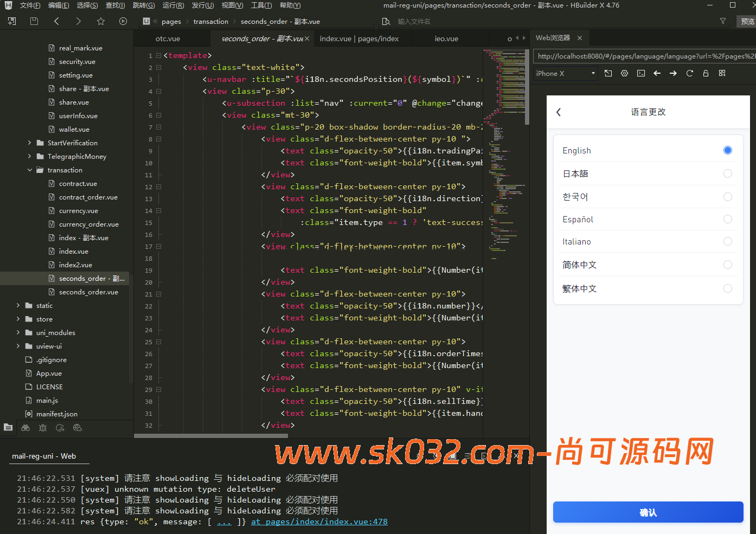The width and height of the screenshot is (756, 534).
Task: Refresh the web browser preview
Action: 689,73
